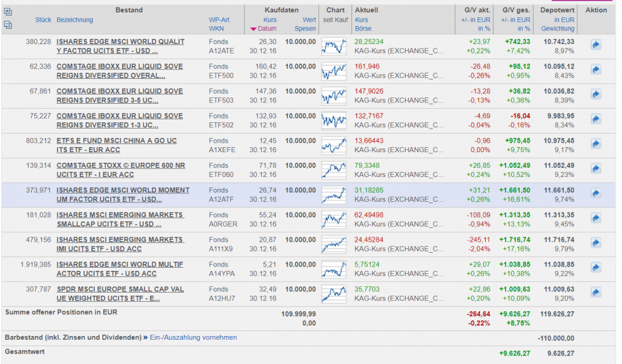Sort holdings by Gewichtung
The height and width of the screenshot is (364, 622).
tap(557, 29)
